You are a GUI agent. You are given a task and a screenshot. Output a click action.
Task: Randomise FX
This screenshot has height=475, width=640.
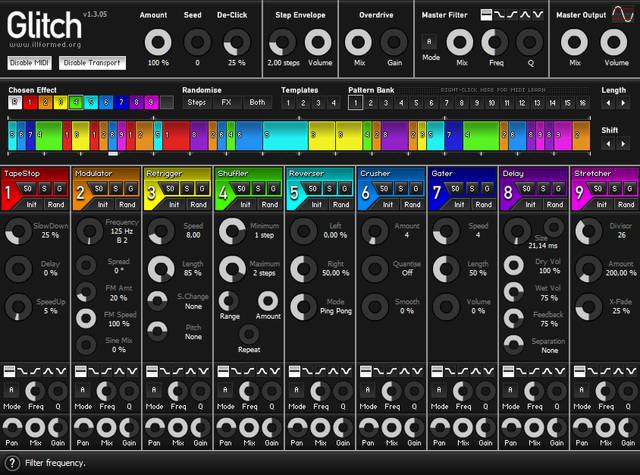click(226, 102)
